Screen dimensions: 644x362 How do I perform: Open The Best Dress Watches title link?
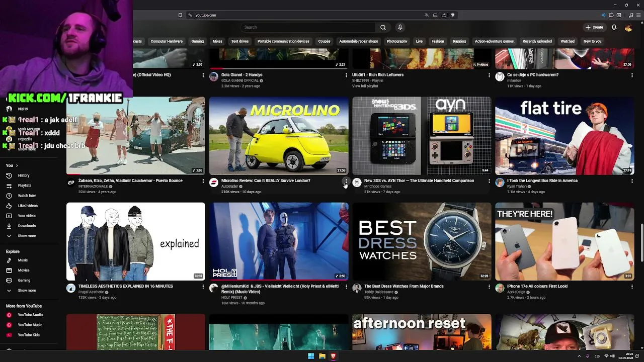(404, 286)
